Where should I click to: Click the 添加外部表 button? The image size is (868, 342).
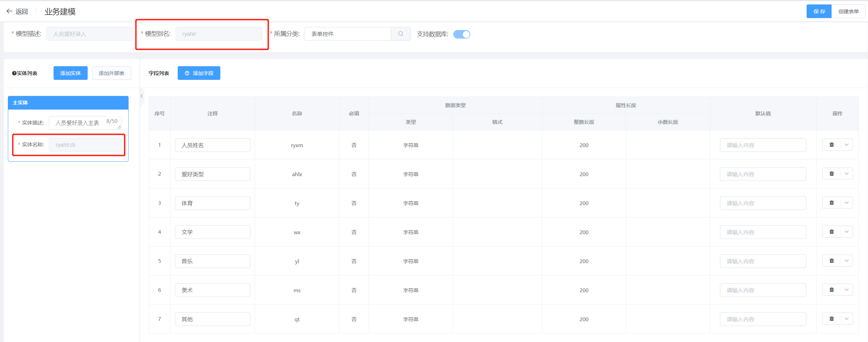(x=112, y=73)
